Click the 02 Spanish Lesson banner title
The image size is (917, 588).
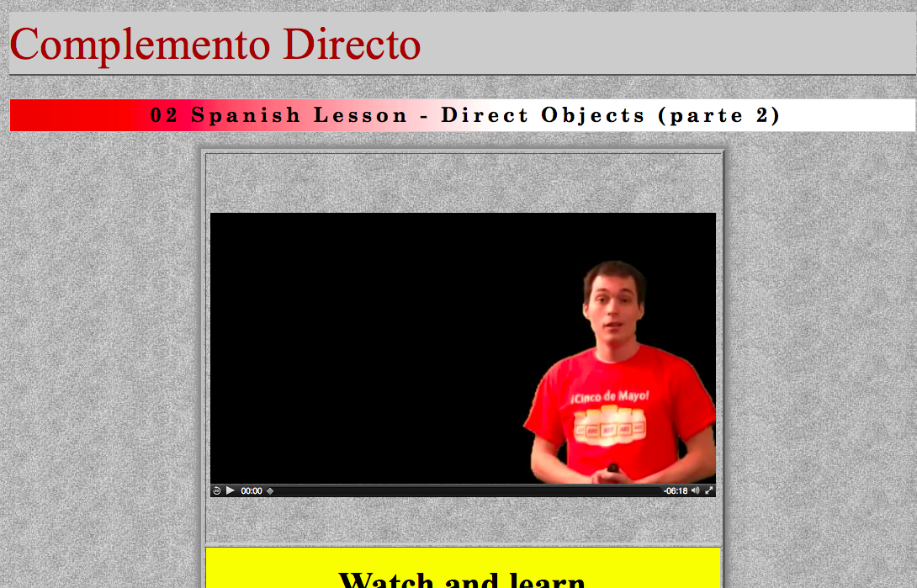(465, 115)
